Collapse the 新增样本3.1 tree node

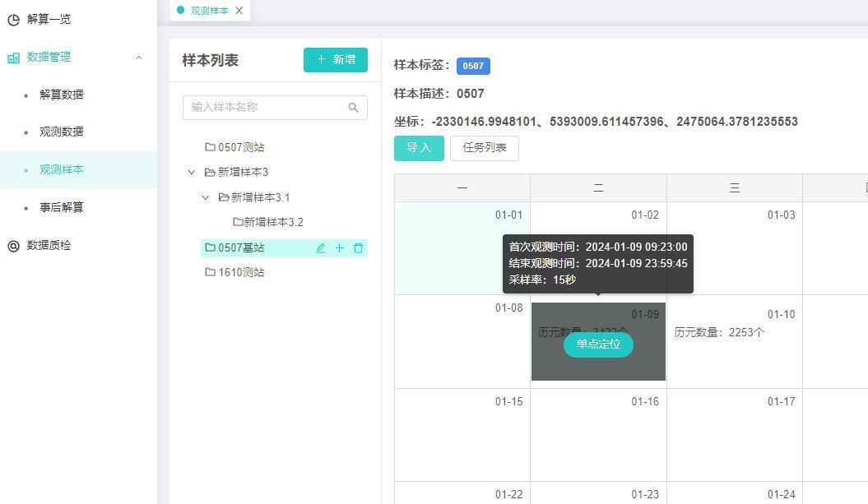click(206, 197)
